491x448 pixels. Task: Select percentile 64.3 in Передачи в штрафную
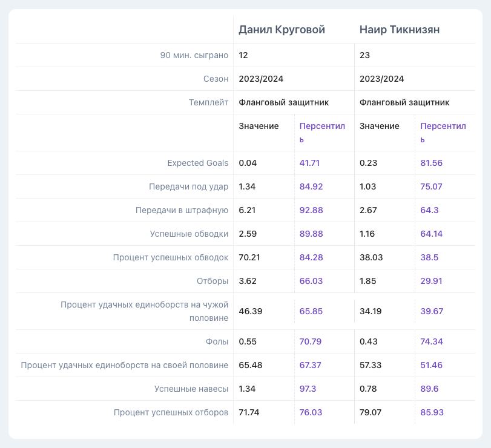[429, 210]
